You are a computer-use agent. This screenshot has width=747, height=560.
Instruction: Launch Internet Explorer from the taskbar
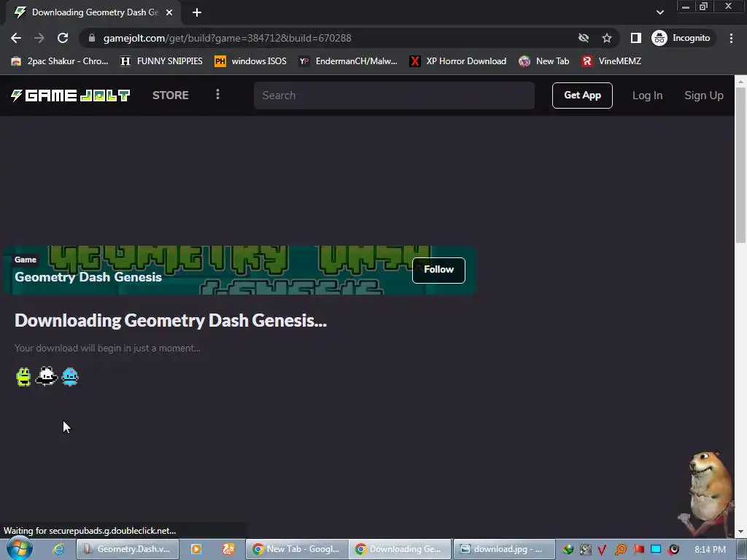point(58,549)
